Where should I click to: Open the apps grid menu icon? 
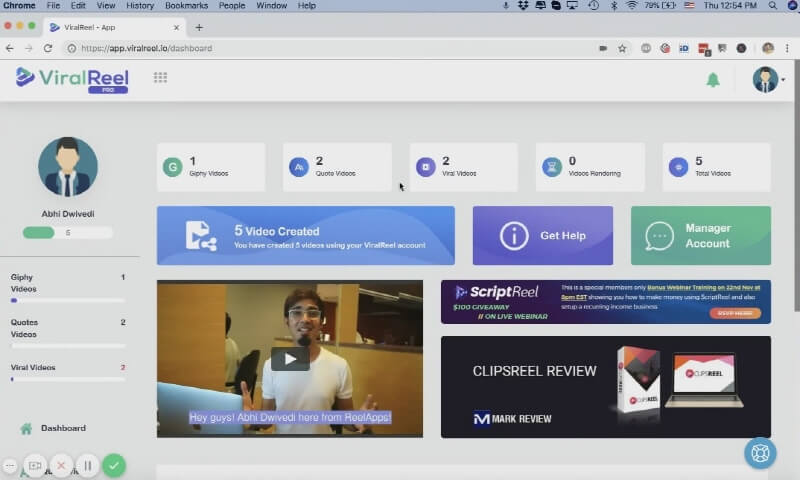coord(160,78)
